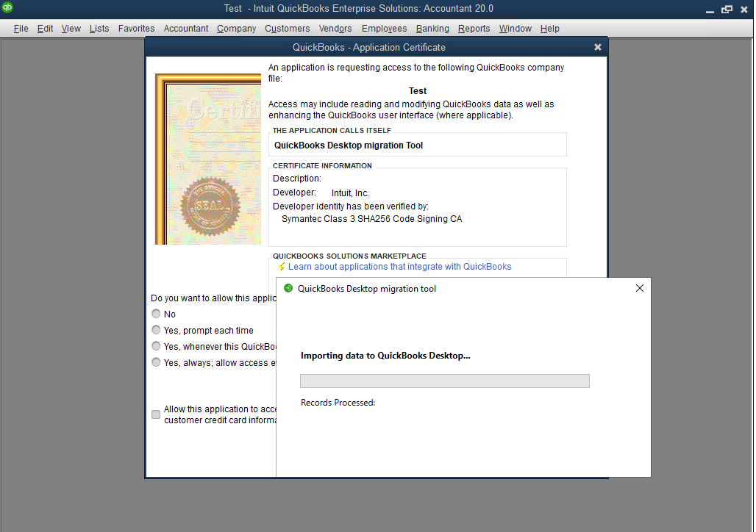The height and width of the screenshot is (532, 756).
Task: Close the QuickBooks Desktop migration tool window
Action: coord(639,288)
